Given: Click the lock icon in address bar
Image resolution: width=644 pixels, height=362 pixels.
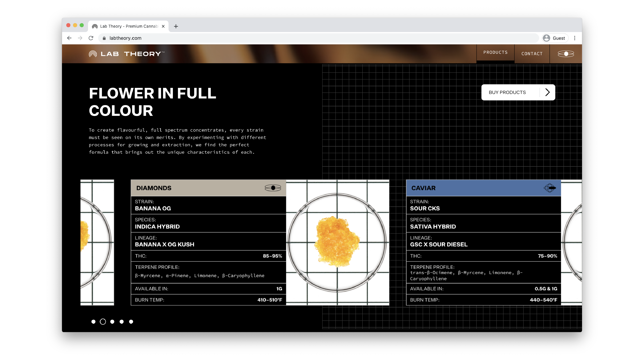Looking at the screenshot, I should click(x=104, y=38).
